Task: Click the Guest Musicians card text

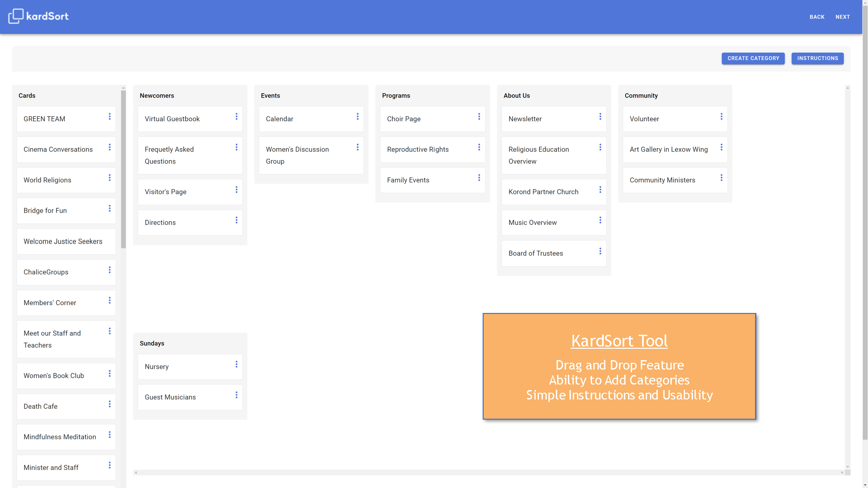Action: (x=170, y=398)
